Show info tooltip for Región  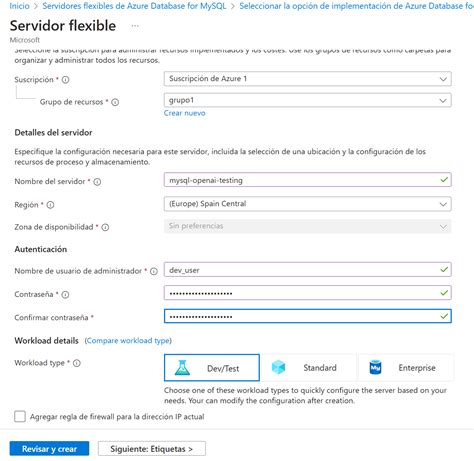pos(50,205)
